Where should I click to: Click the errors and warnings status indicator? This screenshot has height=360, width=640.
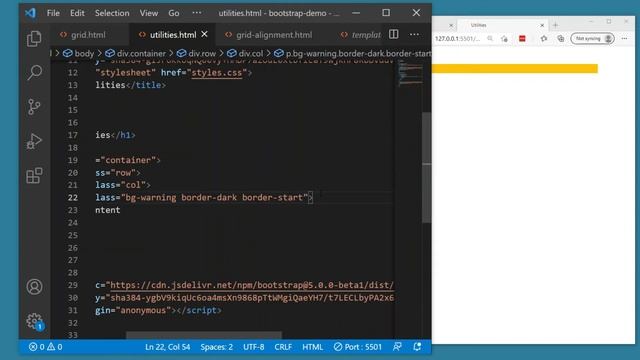click(45, 347)
